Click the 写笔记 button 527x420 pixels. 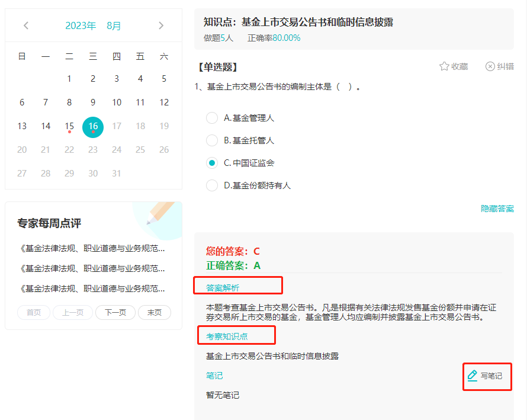click(487, 376)
